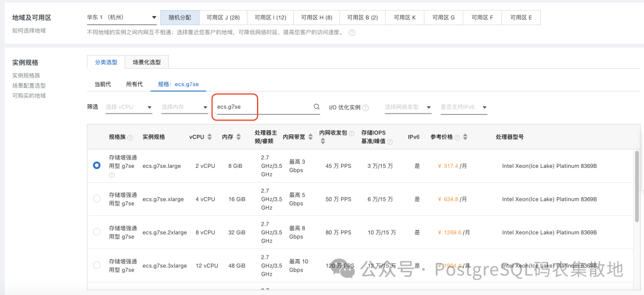Select the ecs.g7se.xlarge radio button
The image size is (644, 295).
97,199
